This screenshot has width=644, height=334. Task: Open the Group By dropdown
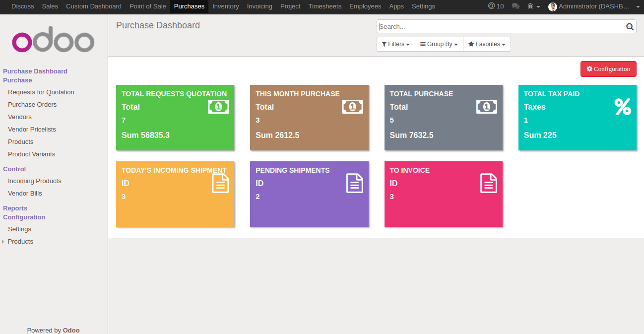[439, 44]
